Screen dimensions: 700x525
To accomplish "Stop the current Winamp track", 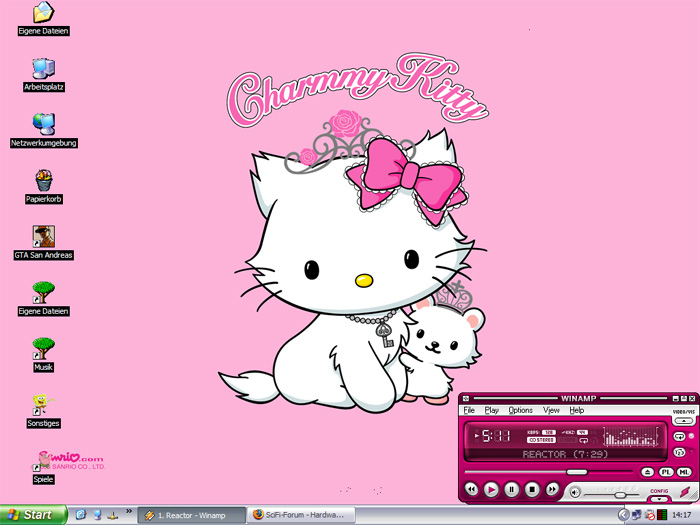I will [x=532, y=490].
